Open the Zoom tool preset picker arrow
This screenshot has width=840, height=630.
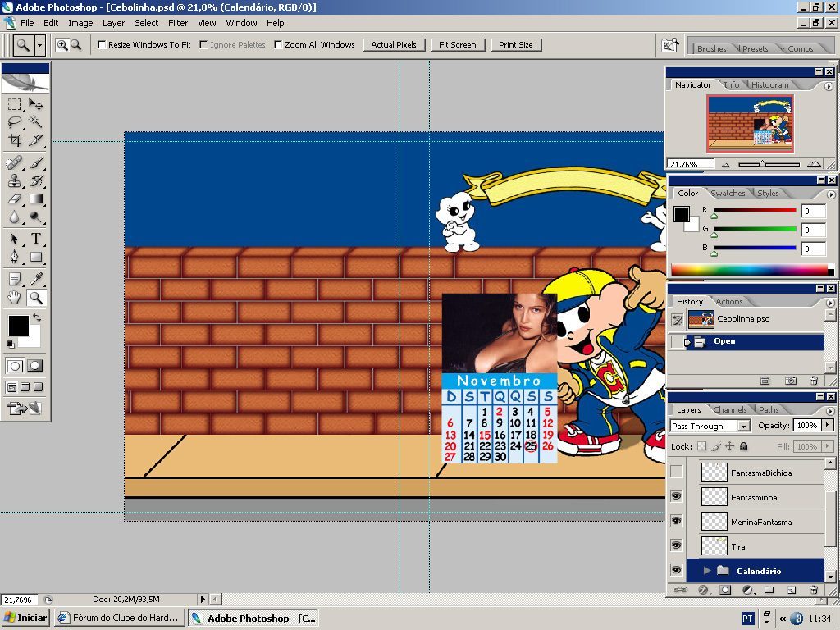coord(39,46)
